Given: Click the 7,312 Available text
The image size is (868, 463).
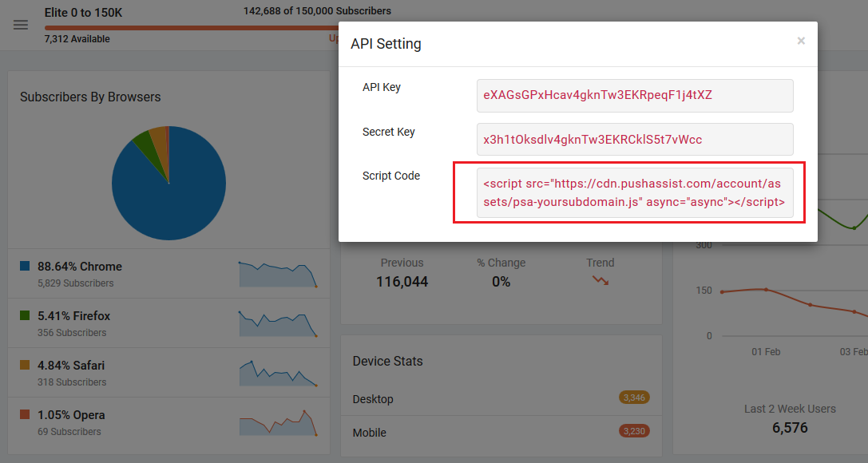Looking at the screenshot, I should tap(77, 39).
